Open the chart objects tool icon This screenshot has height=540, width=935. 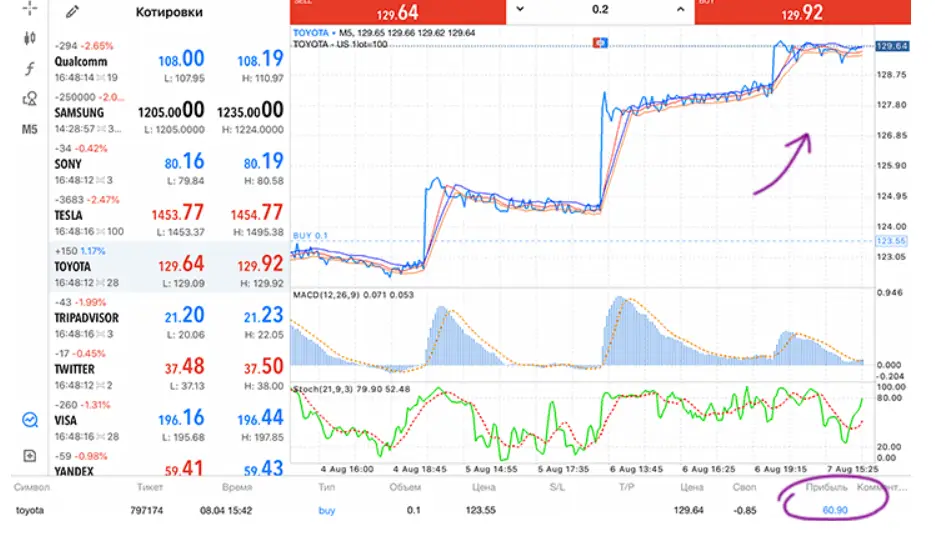pos(30,99)
